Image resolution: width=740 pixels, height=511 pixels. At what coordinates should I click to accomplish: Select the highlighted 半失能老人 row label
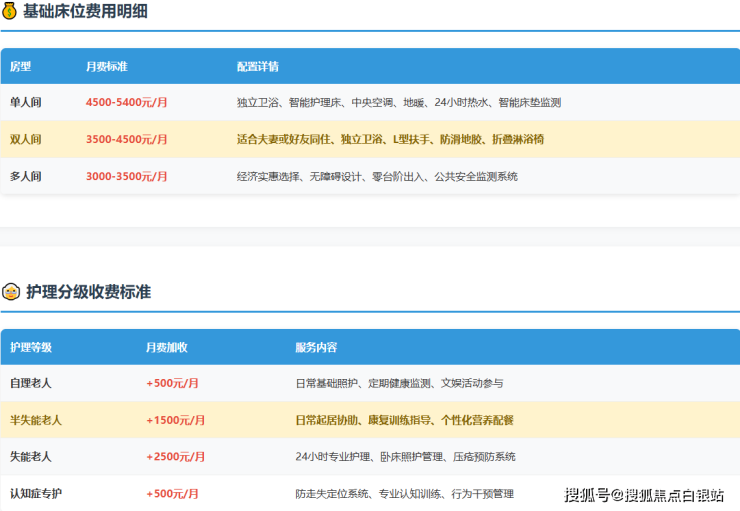36,421
